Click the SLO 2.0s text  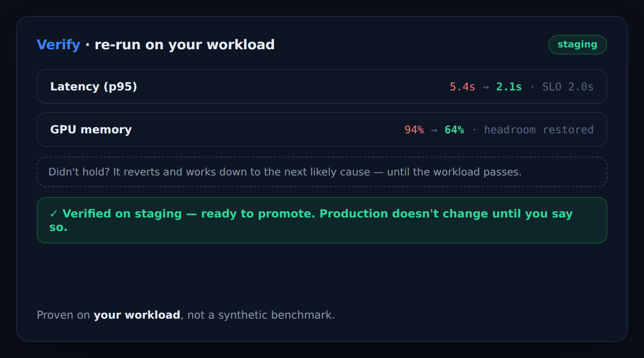pyautogui.click(x=568, y=87)
